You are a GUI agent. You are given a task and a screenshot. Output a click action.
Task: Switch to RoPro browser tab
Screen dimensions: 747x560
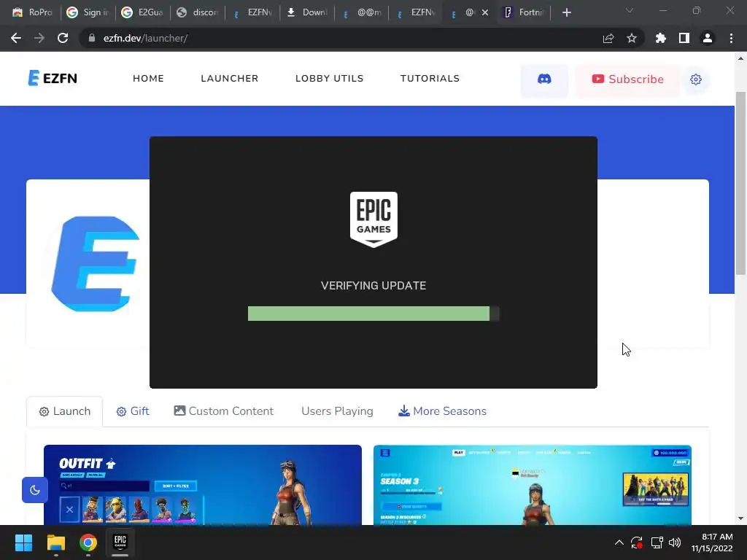point(32,12)
